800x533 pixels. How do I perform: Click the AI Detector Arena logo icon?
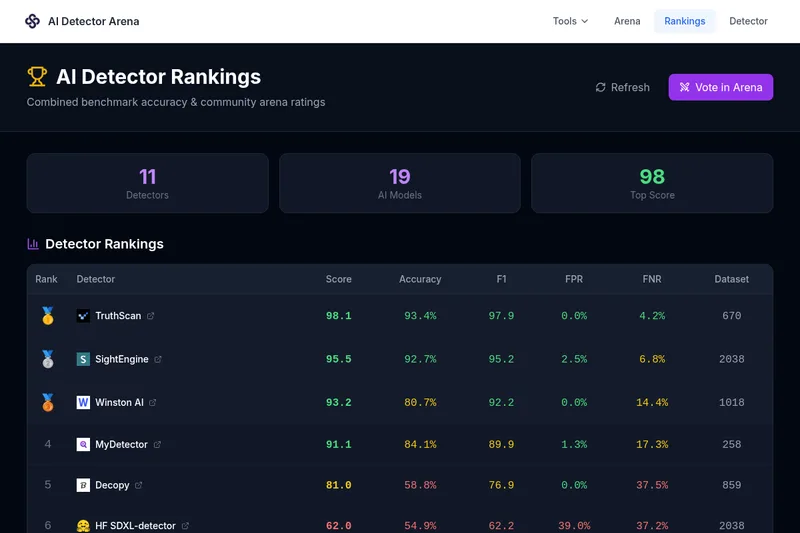(32, 21)
